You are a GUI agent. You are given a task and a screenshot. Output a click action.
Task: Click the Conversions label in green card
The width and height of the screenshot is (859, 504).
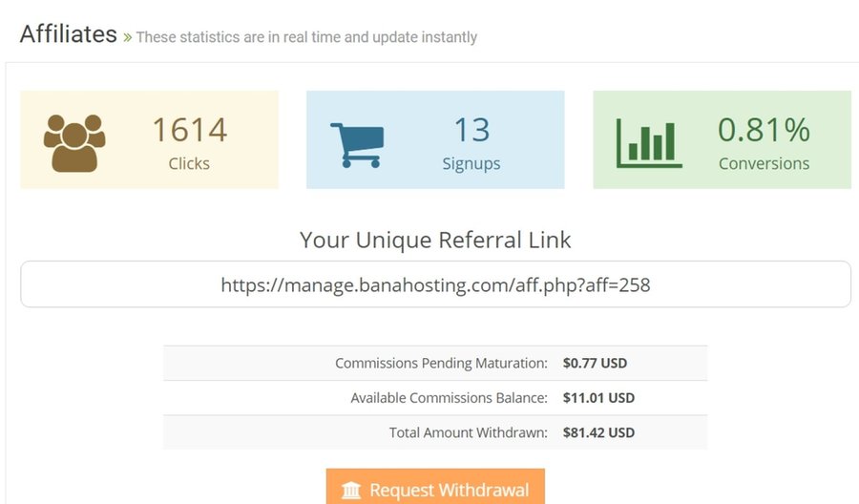[764, 163]
